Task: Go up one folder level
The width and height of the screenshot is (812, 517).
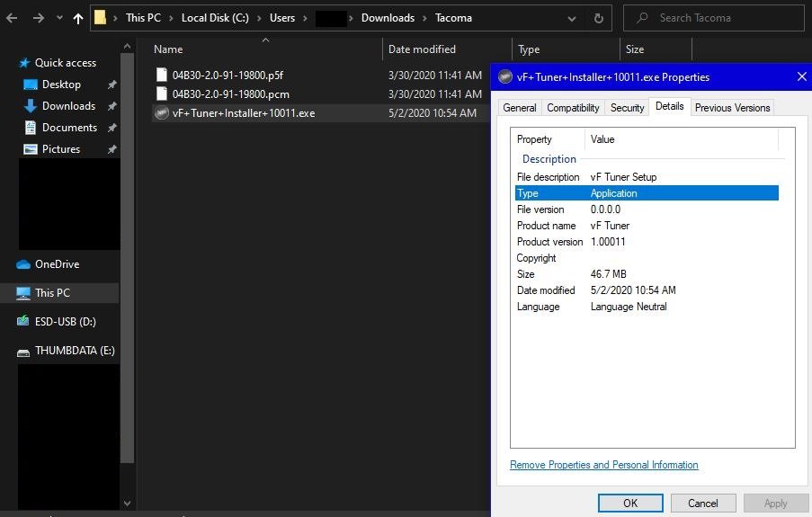Action: tap(78, 18)
